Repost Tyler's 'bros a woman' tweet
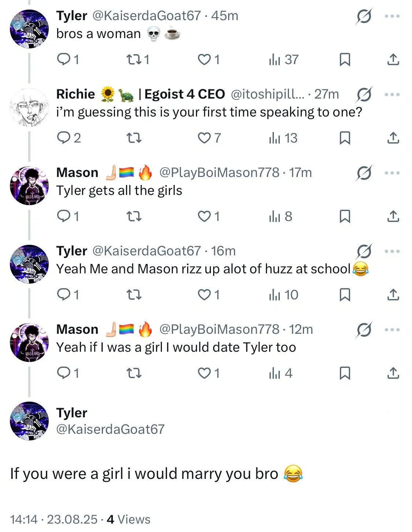The image size is (412, 532). [133, 59]
